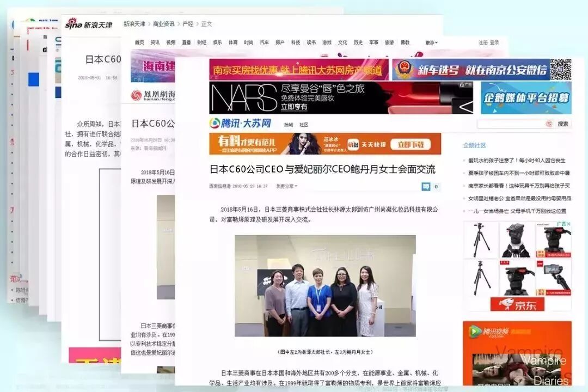Click the photo caption 图中左2为林源太郎社长
Screen dimensions: 588x392
pyautogui.click(x=325, y=352)
